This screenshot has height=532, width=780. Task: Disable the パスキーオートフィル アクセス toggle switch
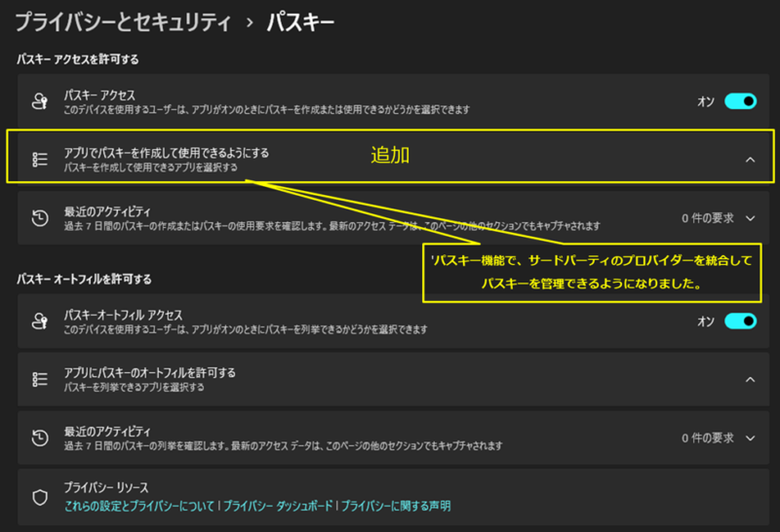pyautogui.click(x=740, y=322)
